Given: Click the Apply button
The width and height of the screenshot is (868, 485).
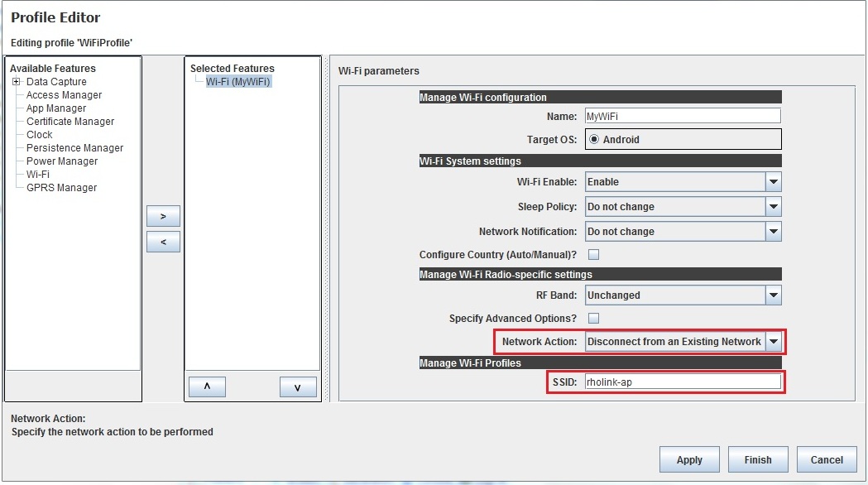Looking at the screenshot, I should (x=689, y=459).
